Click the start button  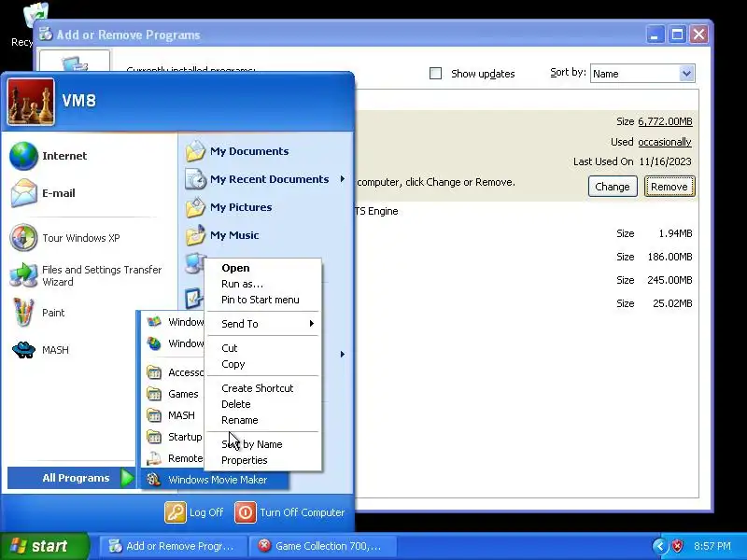(x=45, y=546)
